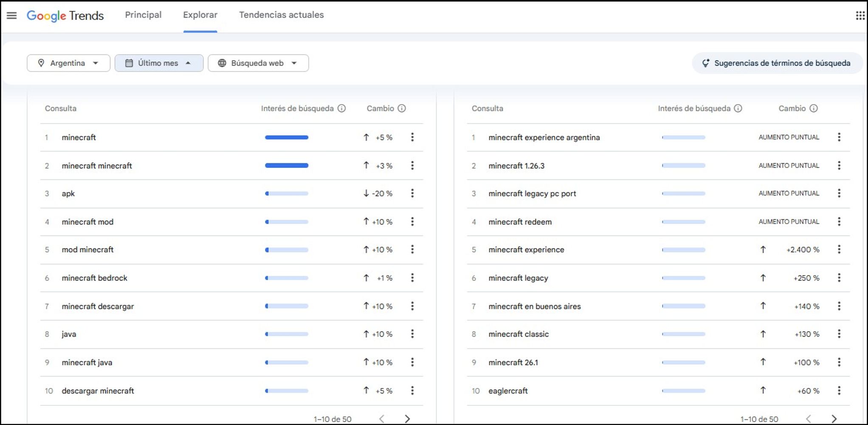Open options for minecraft experience argentina

tap(839, 137)
